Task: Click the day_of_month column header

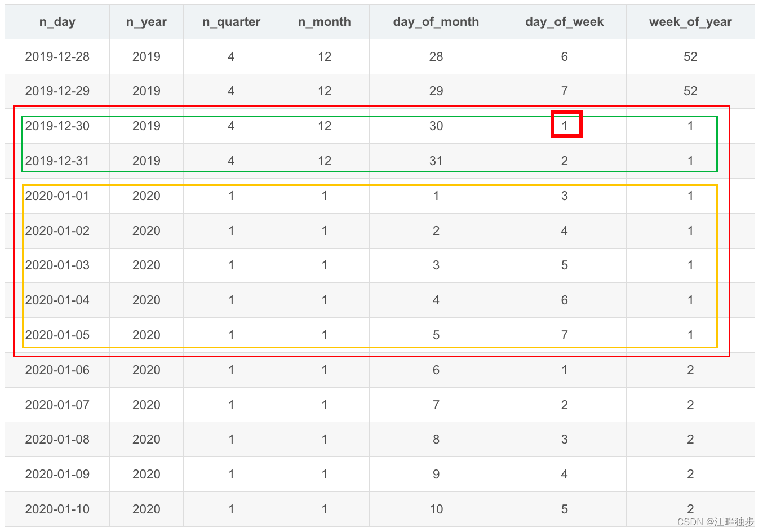Action: 436,22
